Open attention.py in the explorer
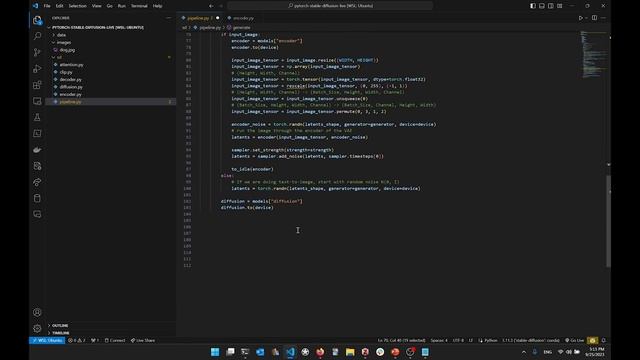 click(71, 64)
